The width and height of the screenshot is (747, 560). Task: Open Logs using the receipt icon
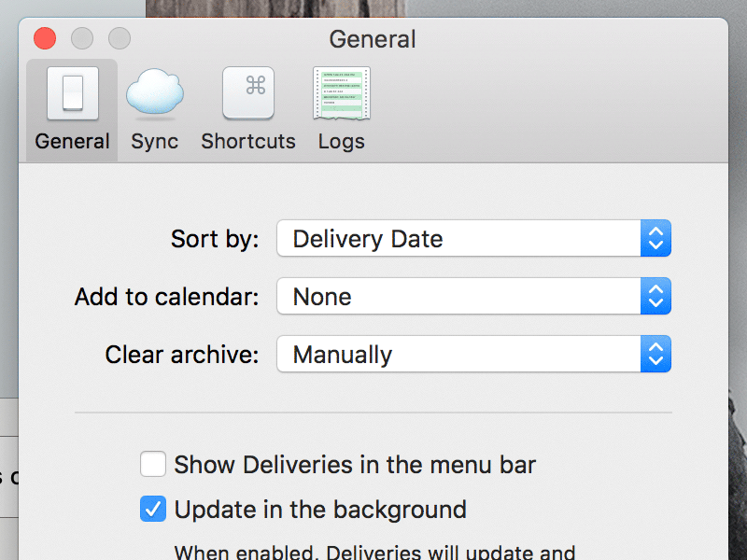341,93
